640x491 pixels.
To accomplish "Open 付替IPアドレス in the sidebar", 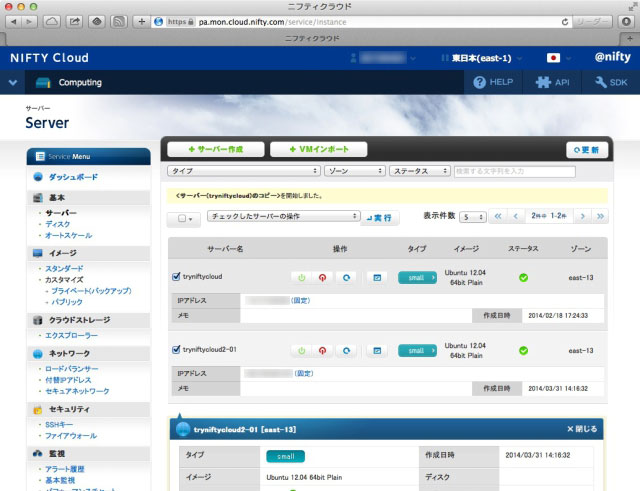I will click(x=68, y=380).
